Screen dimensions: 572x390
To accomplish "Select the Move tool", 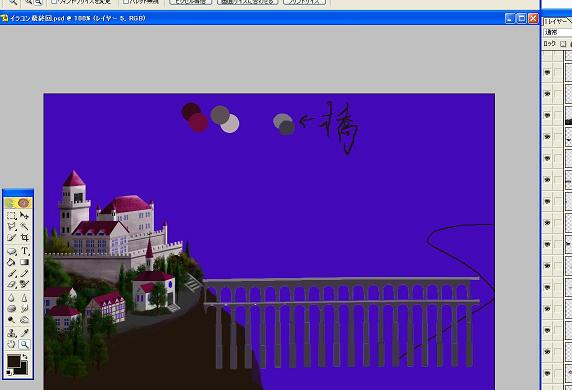I will point(24,216).
